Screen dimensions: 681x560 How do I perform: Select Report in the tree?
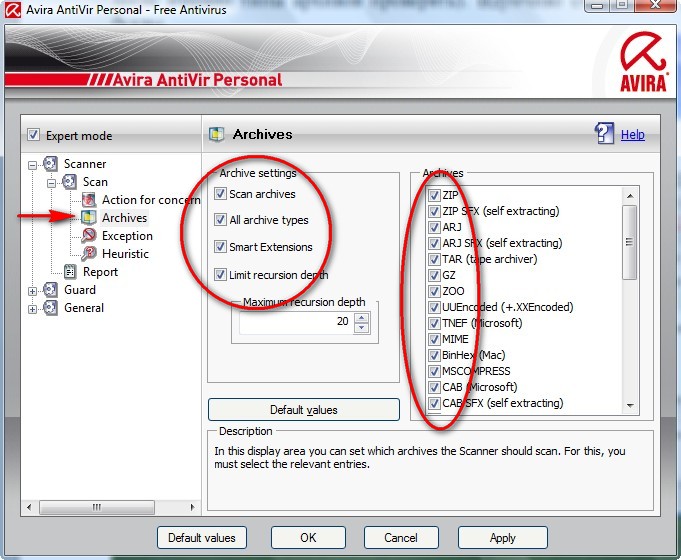point(100,272)
